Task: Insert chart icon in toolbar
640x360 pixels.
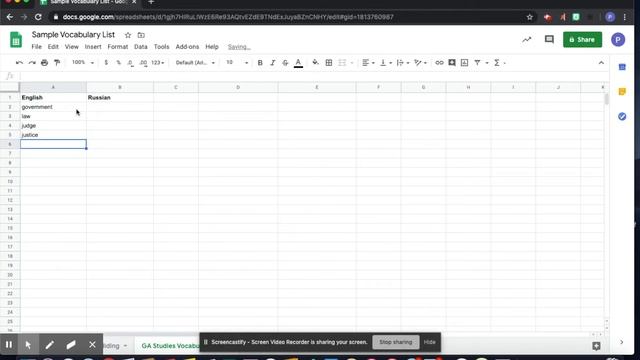Action: [464, 63]
